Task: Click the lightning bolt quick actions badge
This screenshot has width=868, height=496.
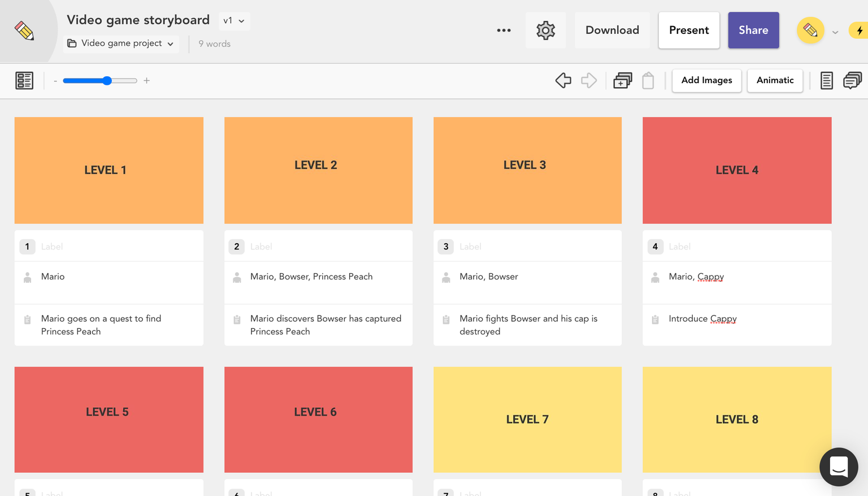Action: click(860, 31)
